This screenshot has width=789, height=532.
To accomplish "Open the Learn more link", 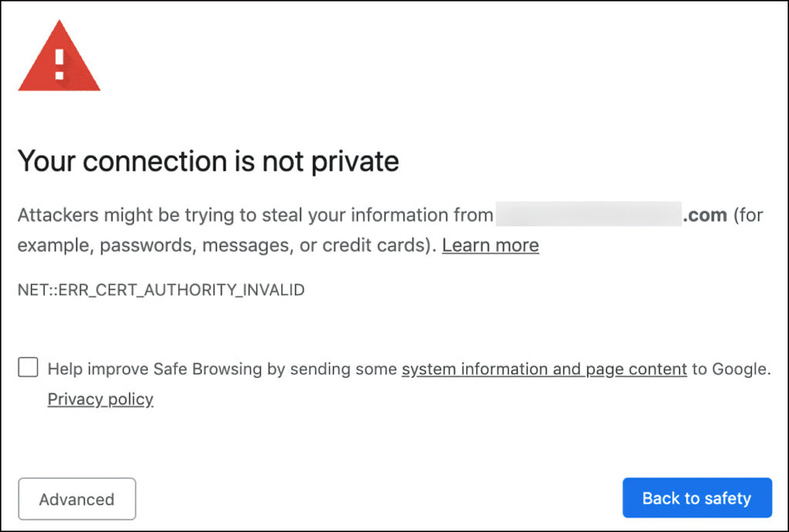I will pyautogui.click(x=490, y=245).
